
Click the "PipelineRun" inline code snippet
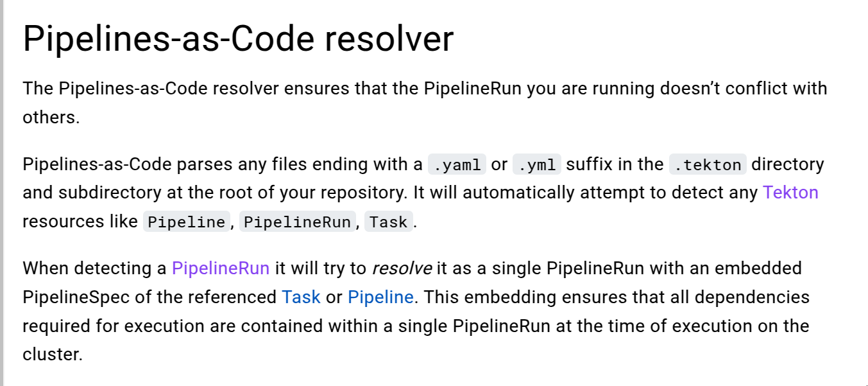[x=298, y=222]
